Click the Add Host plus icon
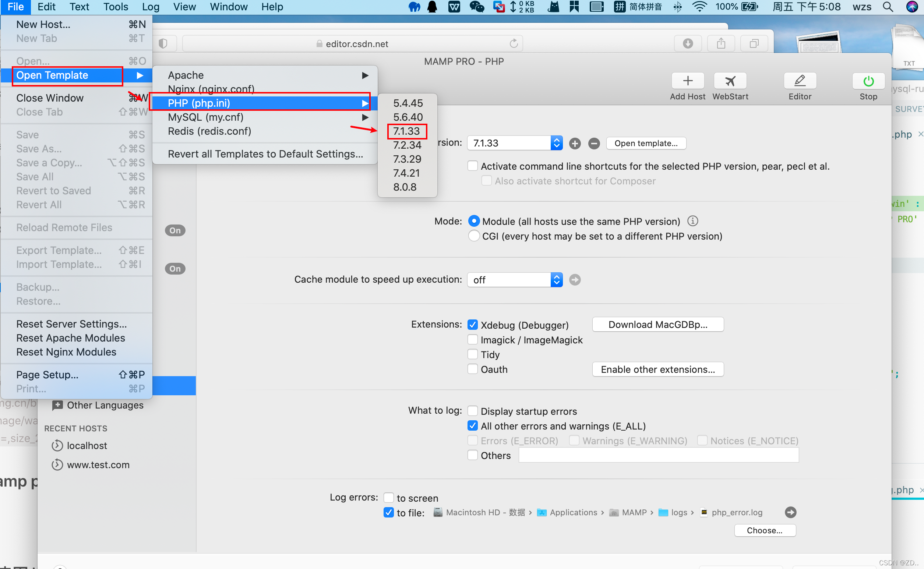924x569 pixels. (x=687, y=81)
